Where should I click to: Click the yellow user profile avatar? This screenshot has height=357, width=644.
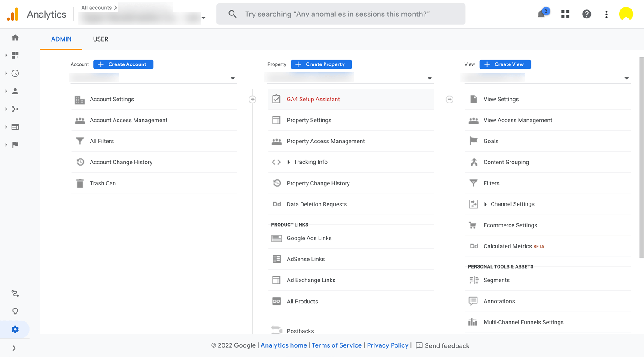[626, 14]
